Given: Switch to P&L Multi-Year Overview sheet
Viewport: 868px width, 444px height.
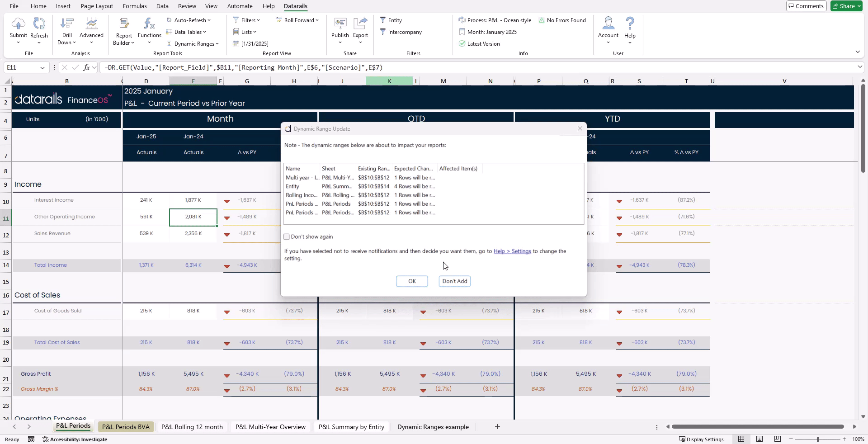Looking at the screenshot, I should tap(270, 427).
